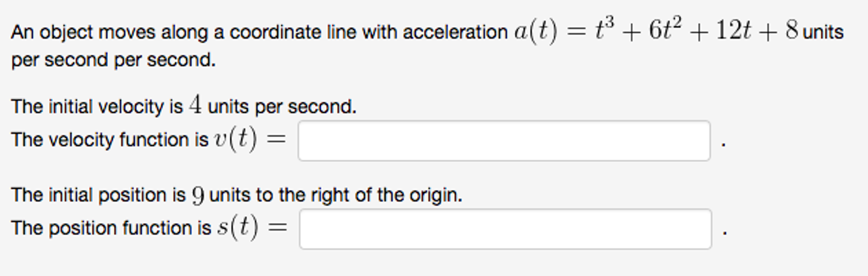Viewport: 868px width, 276px height.
Task: Click the "The position function is" label
Action: click(111, 228)
